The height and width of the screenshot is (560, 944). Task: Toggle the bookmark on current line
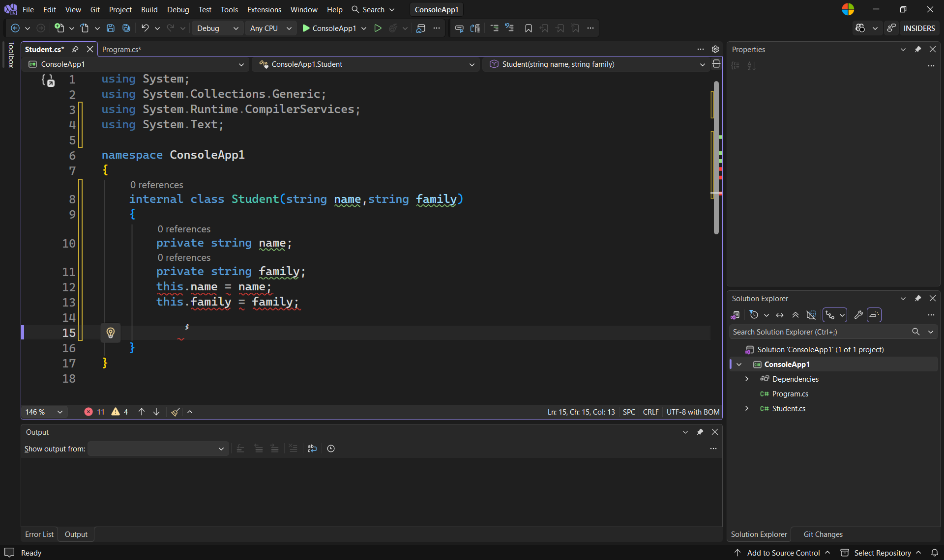[529, 28]
